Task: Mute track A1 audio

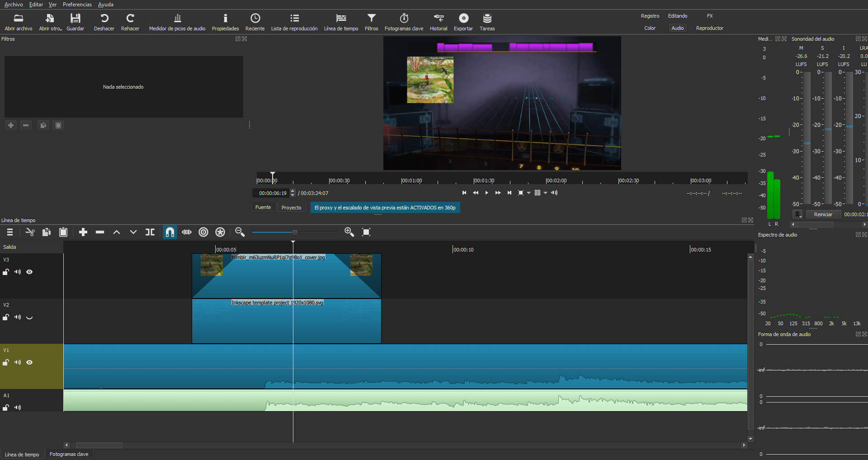Action: click(18, 408)
